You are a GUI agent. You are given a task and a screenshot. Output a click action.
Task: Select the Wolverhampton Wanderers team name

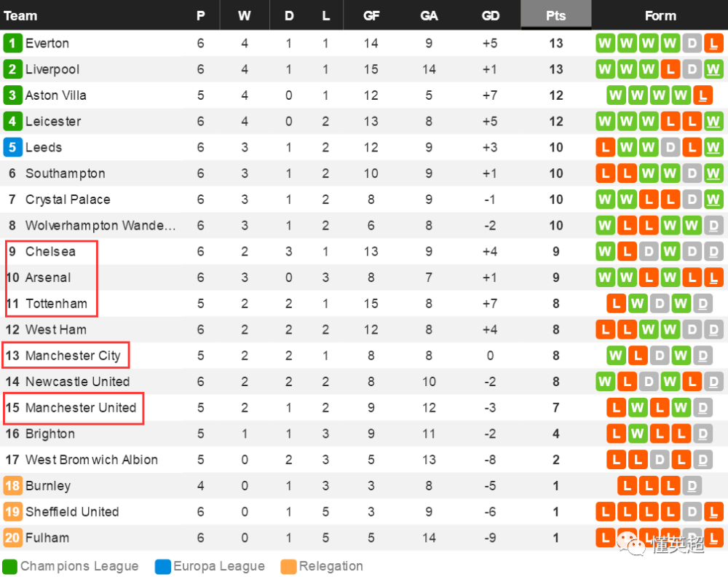tap(100, 225)
